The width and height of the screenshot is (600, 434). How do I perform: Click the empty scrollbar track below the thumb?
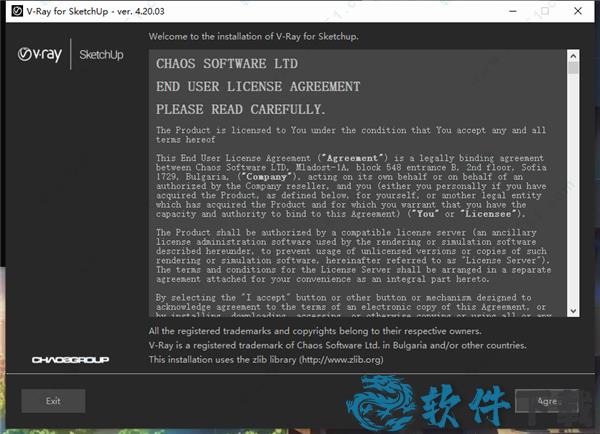pyautogui.click(x=573, y=200)
